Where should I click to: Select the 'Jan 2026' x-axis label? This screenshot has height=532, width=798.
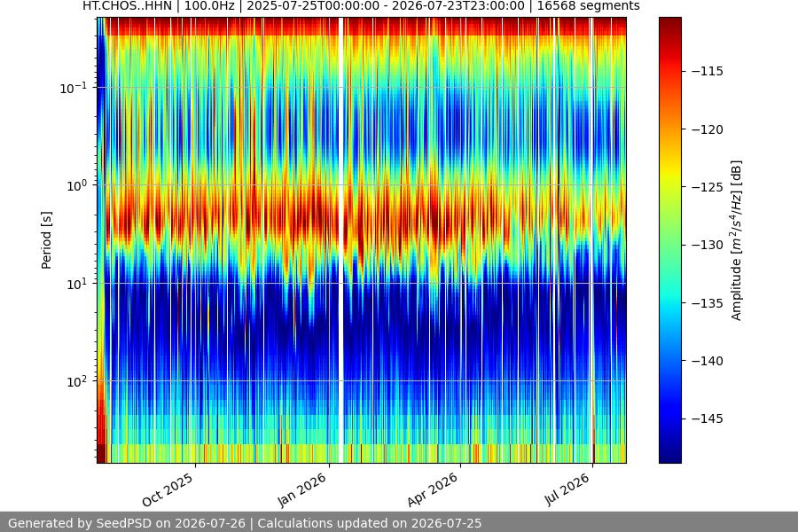click(x=302, y=489)
